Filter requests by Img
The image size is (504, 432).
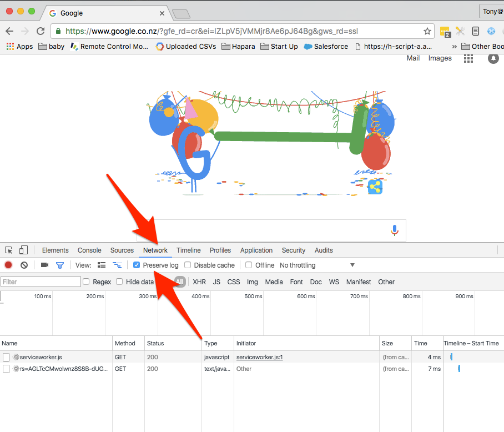click(x=253, y=282)
